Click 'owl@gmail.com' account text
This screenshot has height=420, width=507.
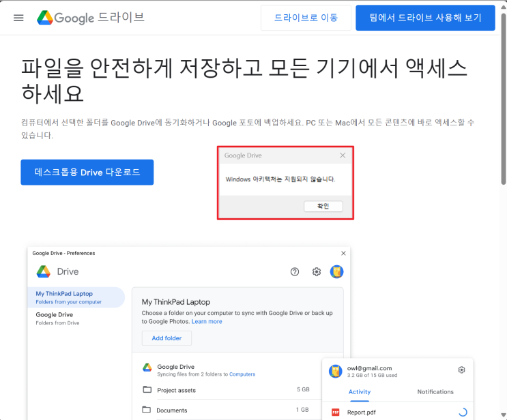(369, 368)
